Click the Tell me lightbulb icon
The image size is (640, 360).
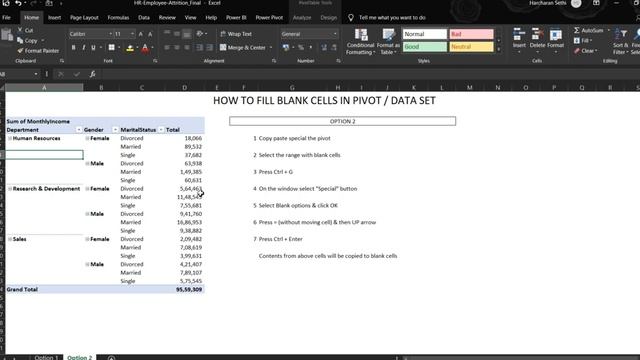point(351,18)
